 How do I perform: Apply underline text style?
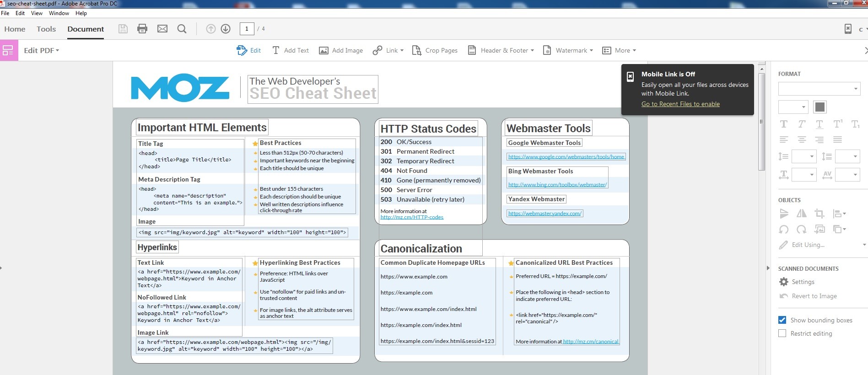point(819,124)
